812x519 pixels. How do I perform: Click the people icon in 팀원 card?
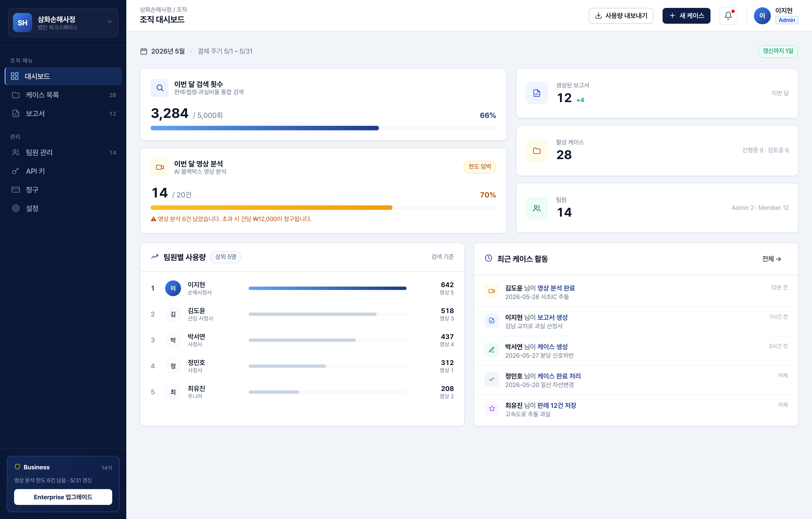coord(536,208)
